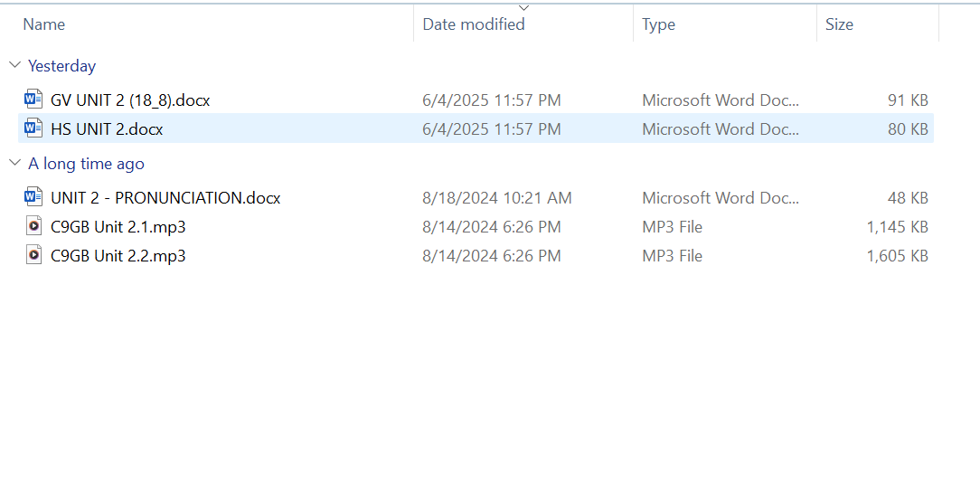Image resolution: width=980 pixels, height=484 pixels.
Task: Click the 1,605 KB size entry
Action: coord(897,255)
